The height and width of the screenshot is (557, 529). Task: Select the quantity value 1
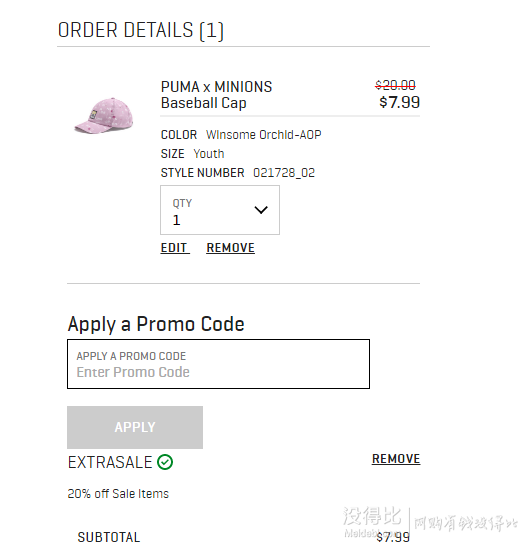point(176,220)
